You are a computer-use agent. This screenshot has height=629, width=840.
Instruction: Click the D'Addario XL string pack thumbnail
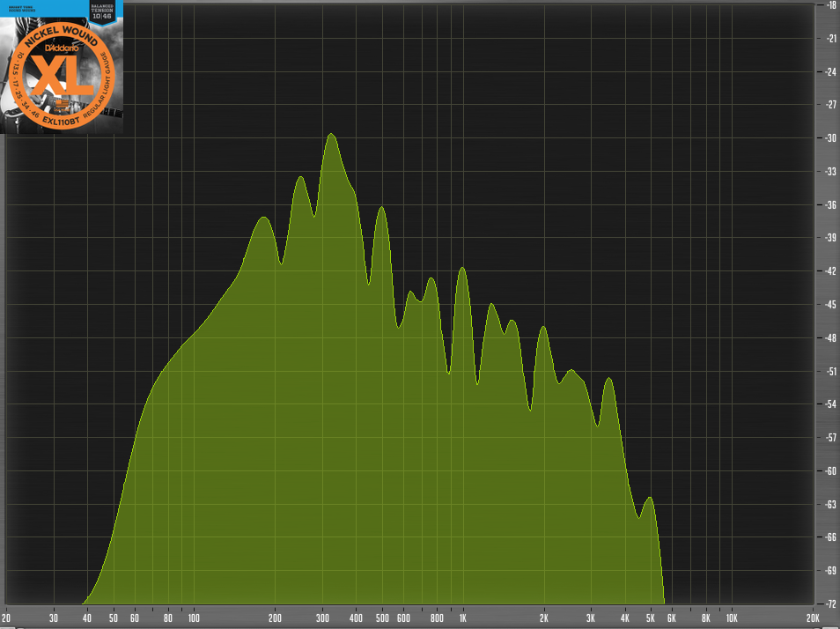(x=62, y=67)
